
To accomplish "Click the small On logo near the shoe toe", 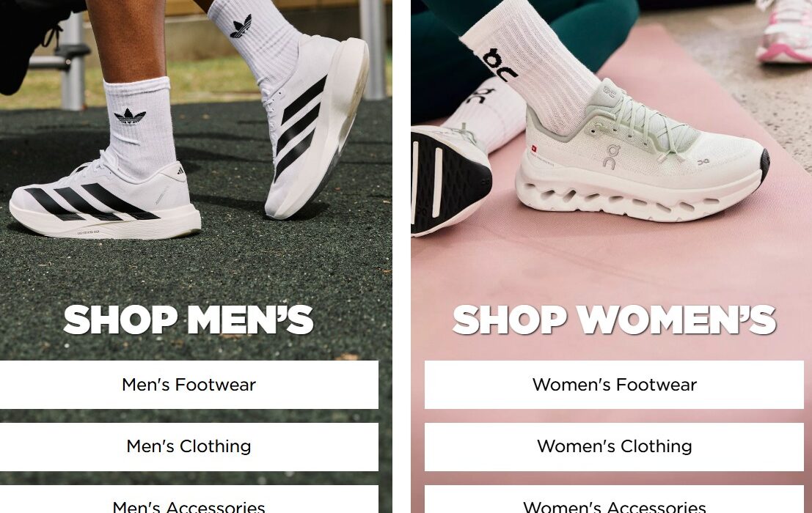I will pos(703,162).
